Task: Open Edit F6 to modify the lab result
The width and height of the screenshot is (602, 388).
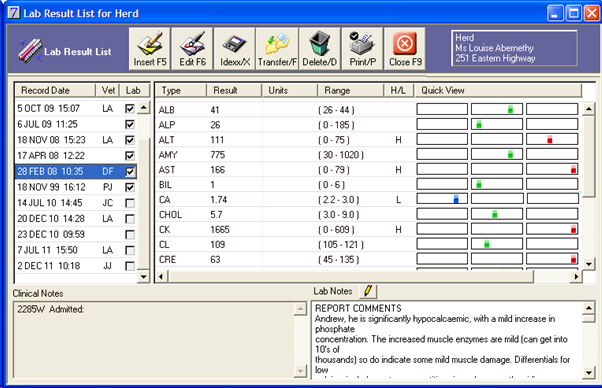Action: click(192, 48)
